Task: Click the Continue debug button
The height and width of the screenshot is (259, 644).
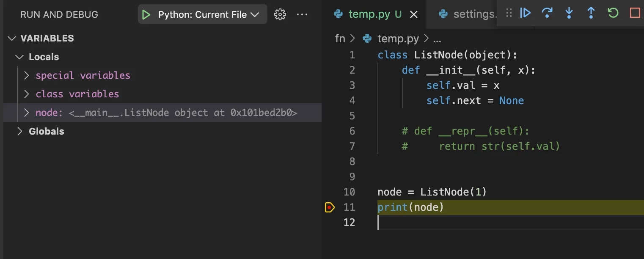Action: click(525, 13)
